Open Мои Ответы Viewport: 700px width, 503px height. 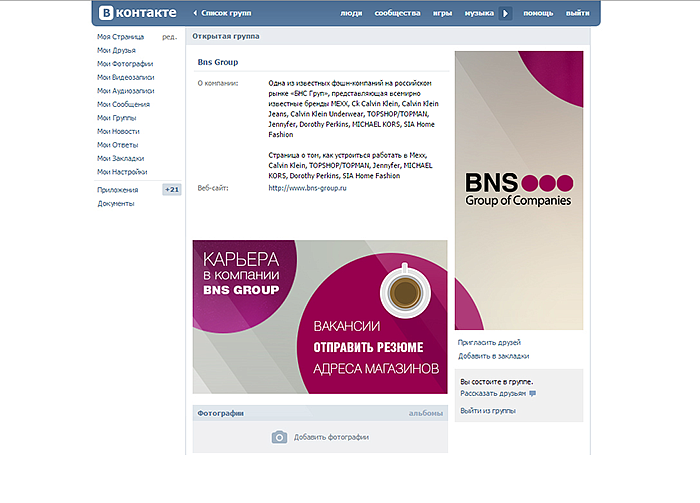coord(118,145)
